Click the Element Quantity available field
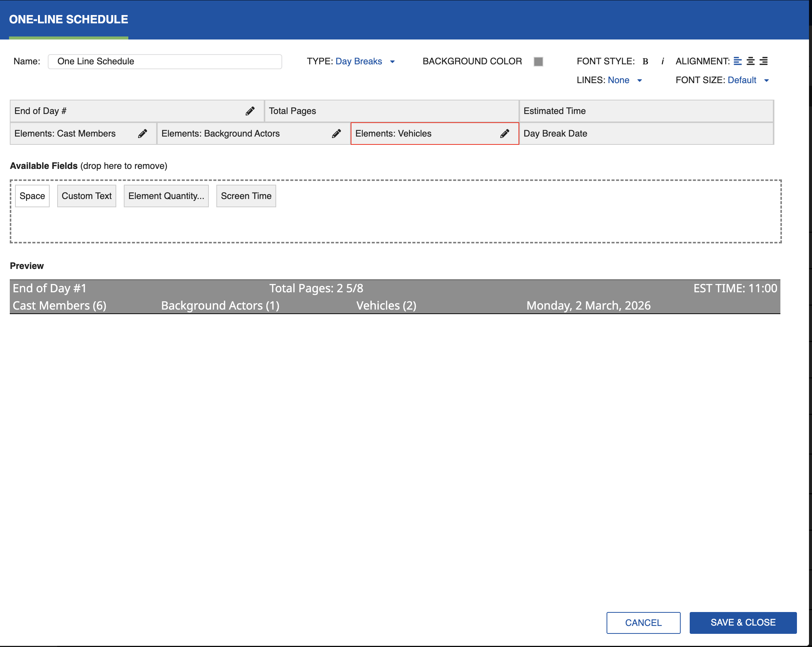Image resolution: width=812 pixels, height=647 pixels. (166, 196)
